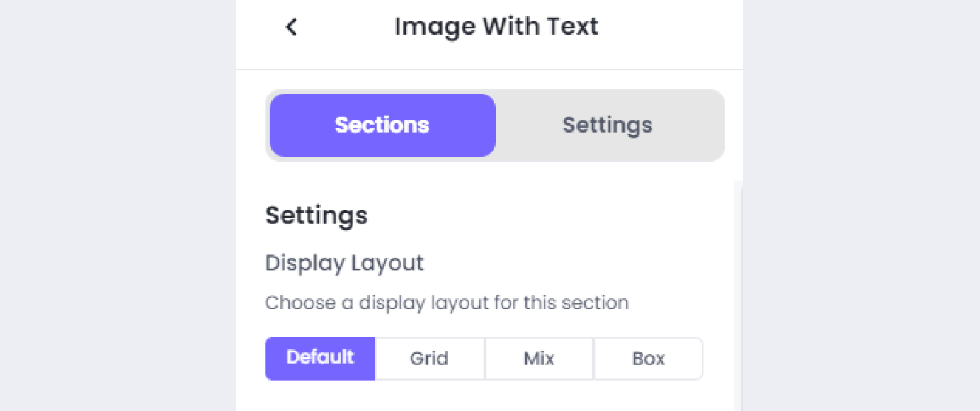Pick the Mix layout option

pos(539,359)
